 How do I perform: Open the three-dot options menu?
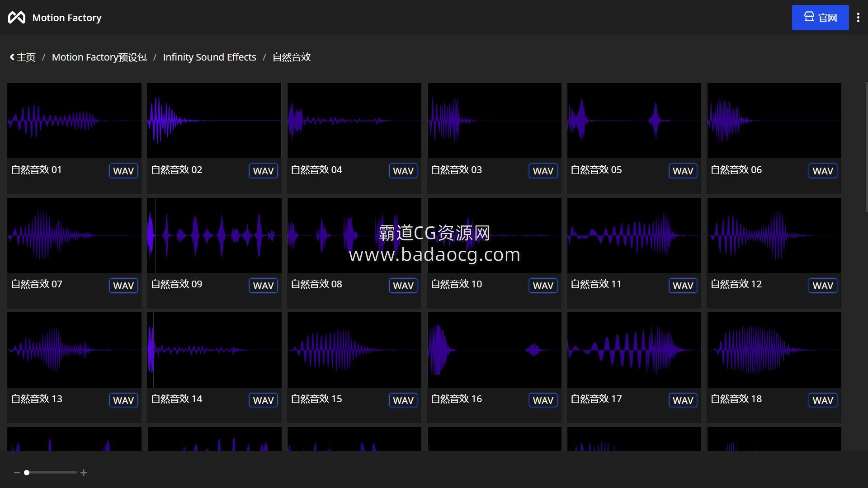coord(858,18)
